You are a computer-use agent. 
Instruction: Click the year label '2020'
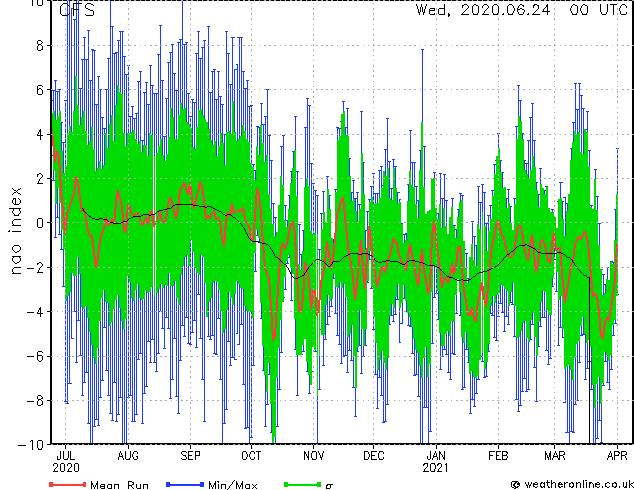click(x=66, y=468)
